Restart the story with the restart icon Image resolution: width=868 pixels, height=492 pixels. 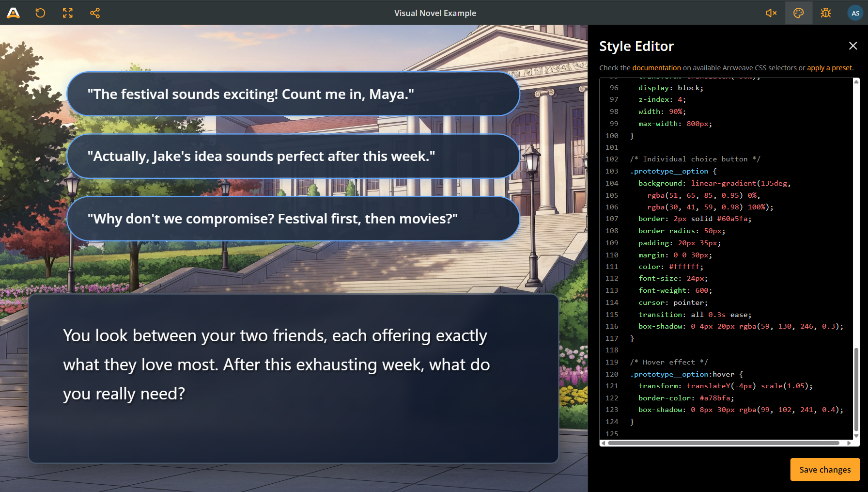(40, 13)
